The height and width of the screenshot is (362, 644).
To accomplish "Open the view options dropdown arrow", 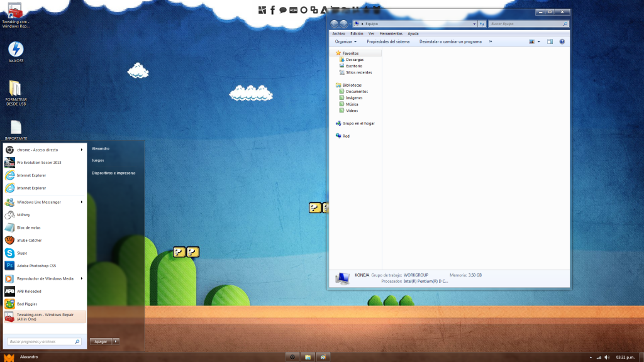I will coord(538,41).
